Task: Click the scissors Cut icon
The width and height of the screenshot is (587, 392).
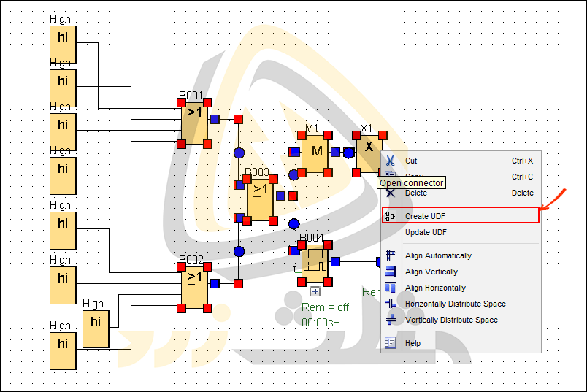Action: pyautogui.click(x=390, y=161)
